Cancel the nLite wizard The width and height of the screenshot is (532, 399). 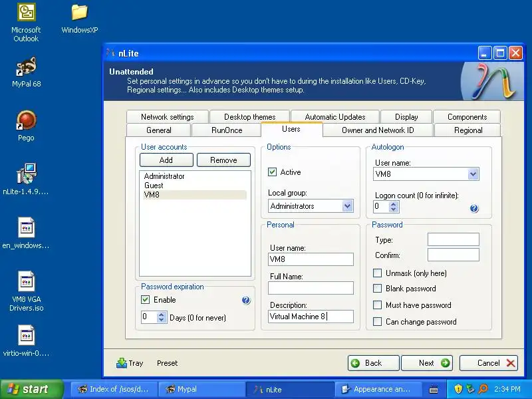pyautogui.click(x=489, y=363)
